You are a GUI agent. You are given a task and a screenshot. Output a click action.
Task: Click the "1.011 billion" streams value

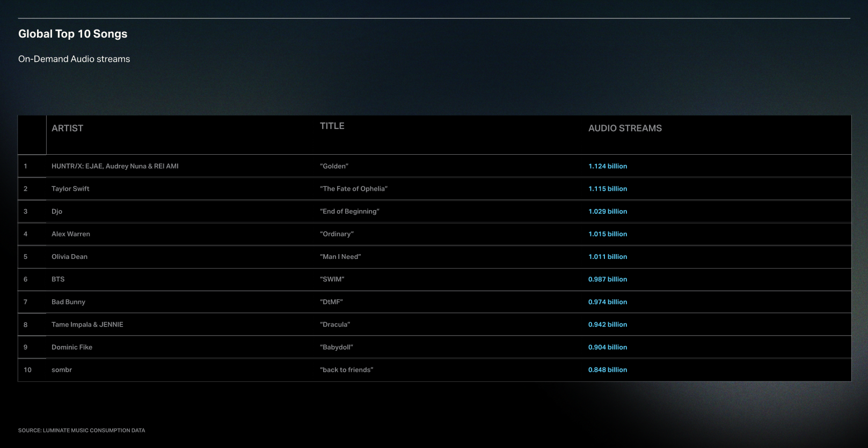(x=608, y=256)
